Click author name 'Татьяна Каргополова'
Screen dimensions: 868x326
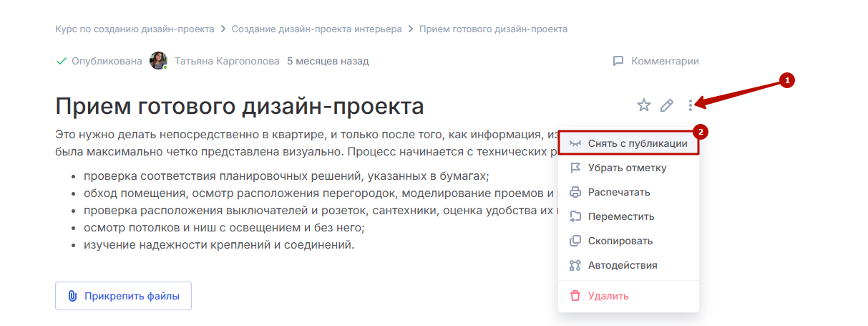227,62
